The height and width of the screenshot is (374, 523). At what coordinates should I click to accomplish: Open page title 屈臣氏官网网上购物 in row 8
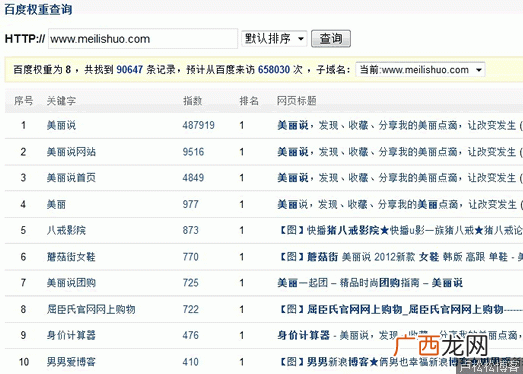pos(400,309)
